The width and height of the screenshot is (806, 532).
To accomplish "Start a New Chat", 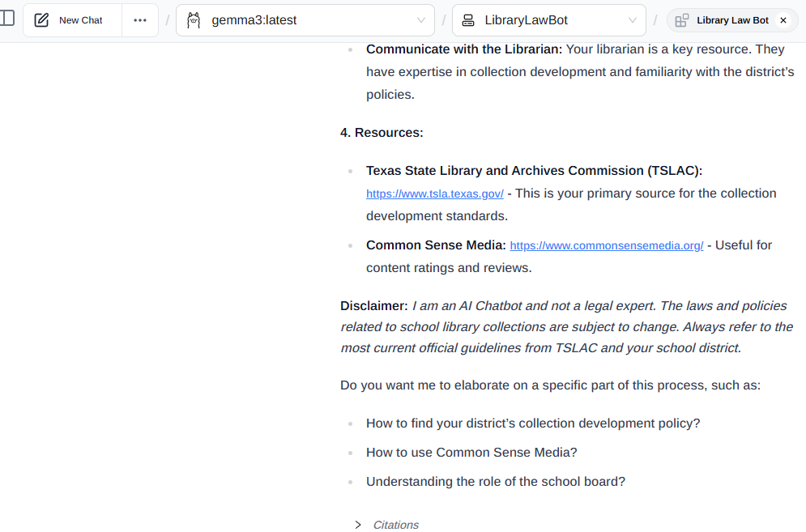I will [80, 20].
